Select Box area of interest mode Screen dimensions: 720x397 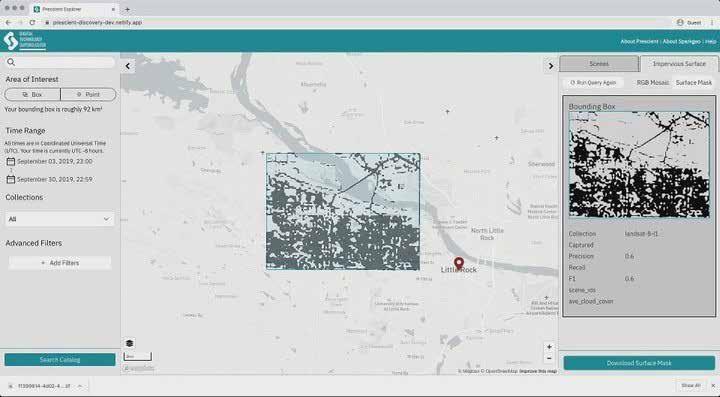tap(32, 95)
